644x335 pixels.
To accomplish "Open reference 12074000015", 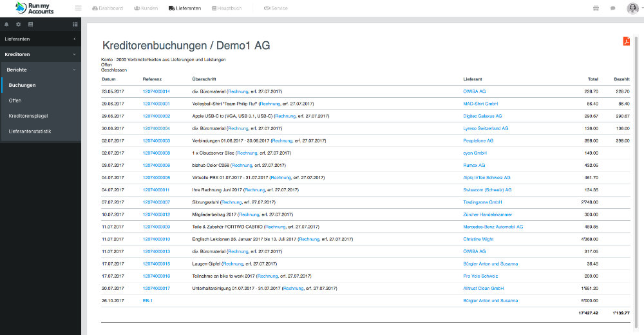I will (x=156, y=264).
